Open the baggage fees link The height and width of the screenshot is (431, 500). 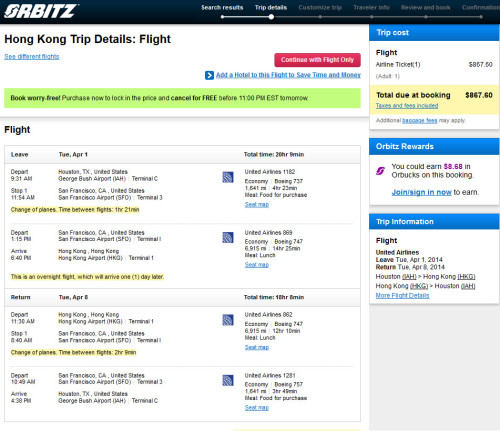pyautogui.click(x=420, y=120)
